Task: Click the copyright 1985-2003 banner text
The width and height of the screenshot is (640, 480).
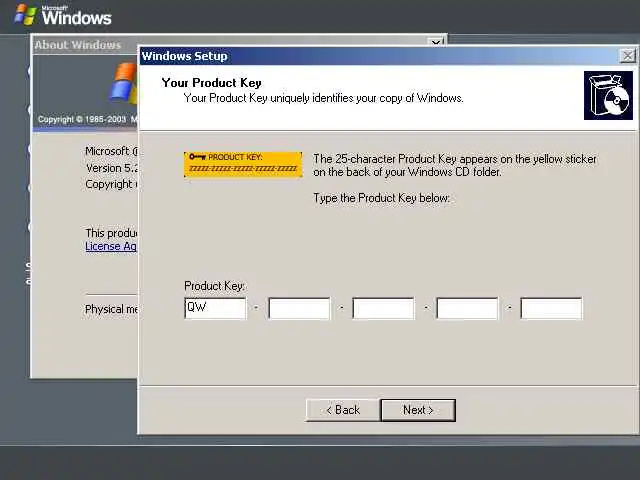Action: pyautogui.click(x=88, y=119)
